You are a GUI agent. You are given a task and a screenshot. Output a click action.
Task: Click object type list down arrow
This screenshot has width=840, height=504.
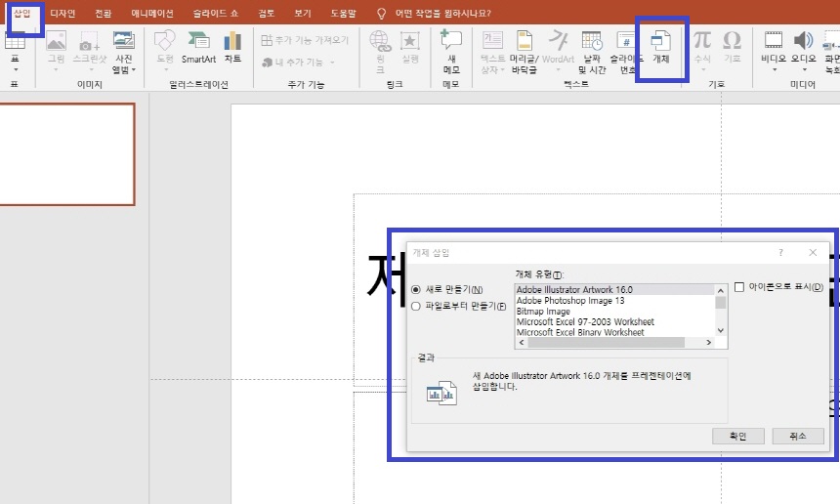pyautogui.click(x=721, y=330)
